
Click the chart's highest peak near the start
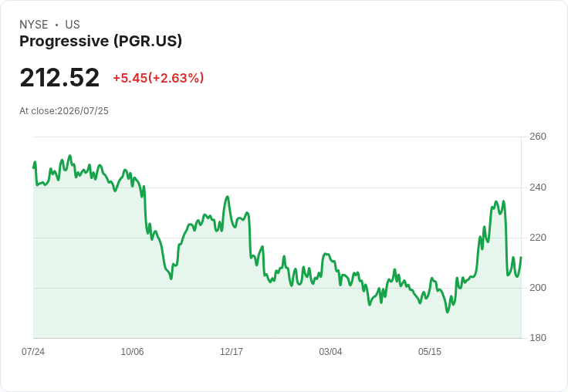pos(70,156)
